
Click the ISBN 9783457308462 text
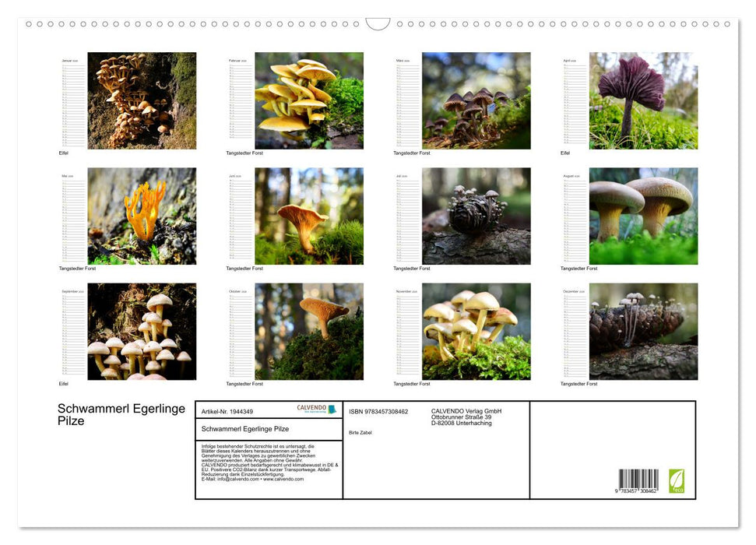pyautogui.click(x=378, y=412)
